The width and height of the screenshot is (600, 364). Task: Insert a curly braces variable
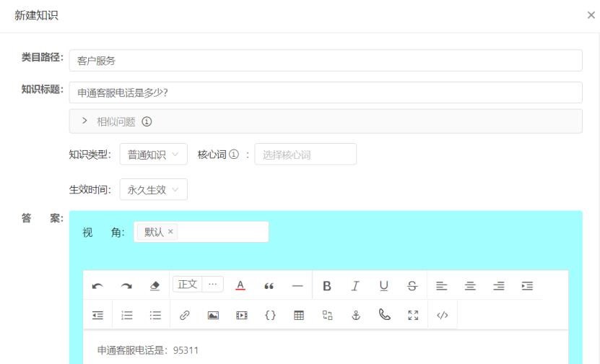(270, 315)
